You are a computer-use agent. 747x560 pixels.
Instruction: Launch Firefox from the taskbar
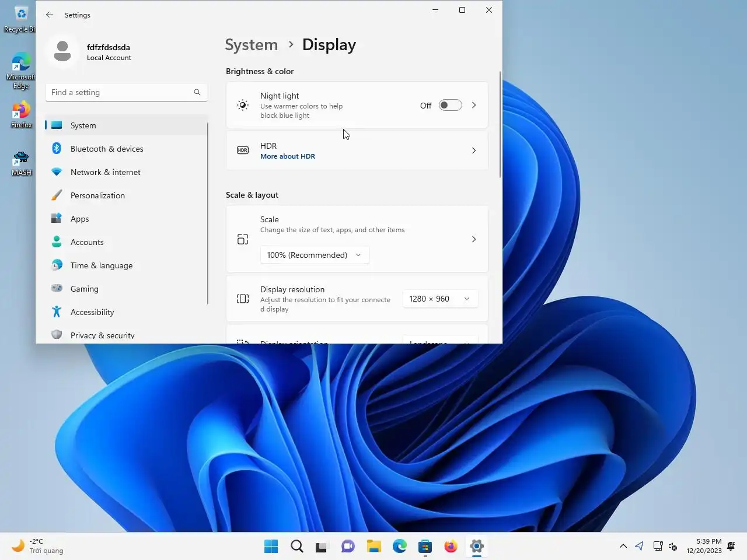click(x=451, y=546)
